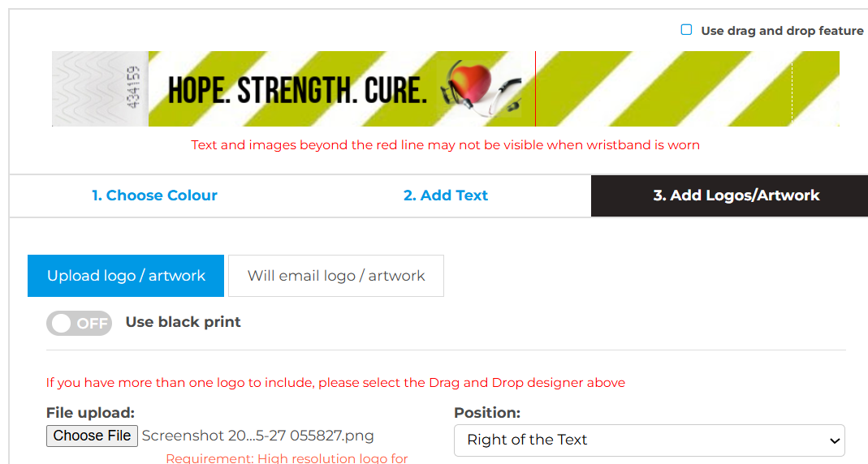Click the uploaded Screenshot png filename
This screenshot has height=464, width=868.
[257, 436]
